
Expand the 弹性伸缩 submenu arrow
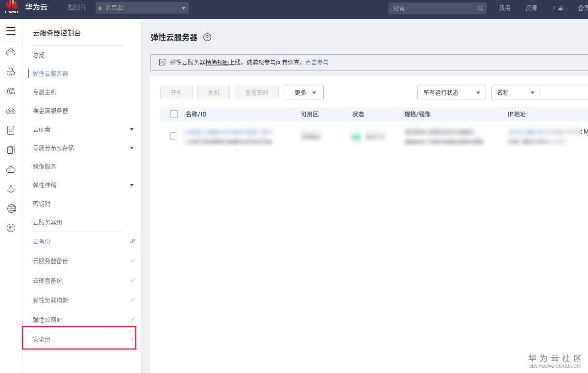point(131,185)
